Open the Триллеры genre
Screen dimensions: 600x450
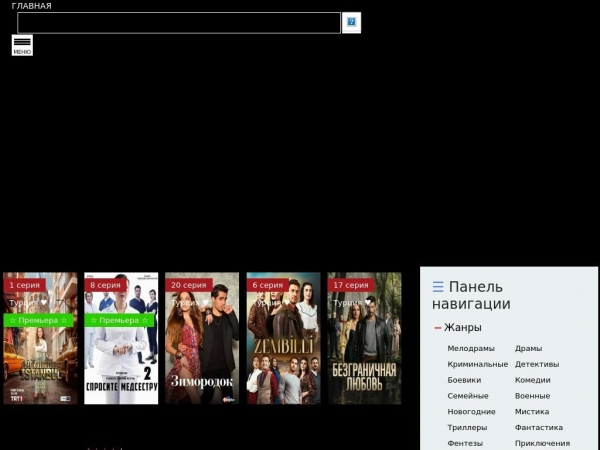[x=467, y=428]
